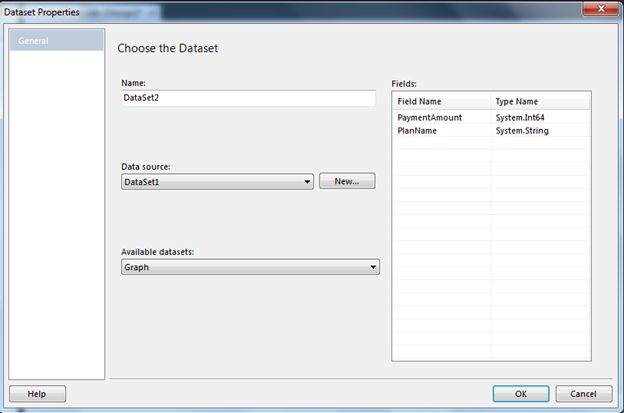Click the New... data source button
This screenshot has width=624, height=413.
347,182
